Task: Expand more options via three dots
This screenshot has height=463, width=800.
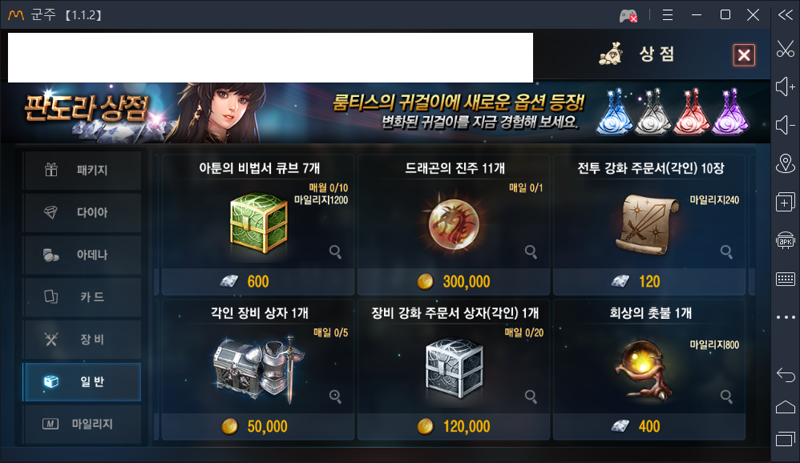Action: click(785, 317)
